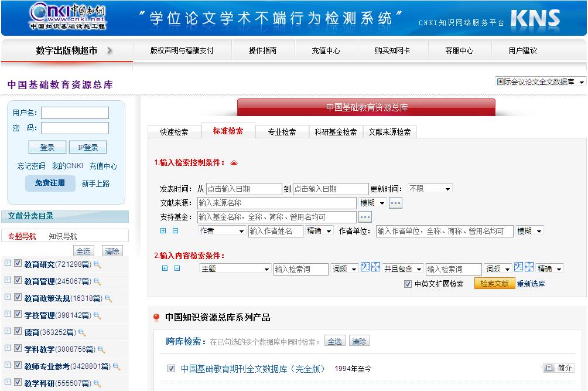Switch to the 专业检索 tab
The image size is (588, 391).
[282, 132]
